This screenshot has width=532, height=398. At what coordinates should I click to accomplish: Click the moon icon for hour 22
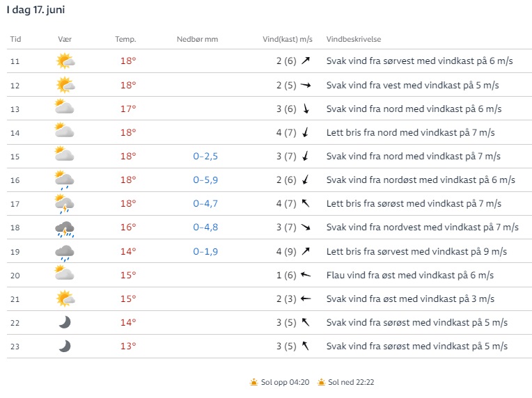click(x=65, y=322)
